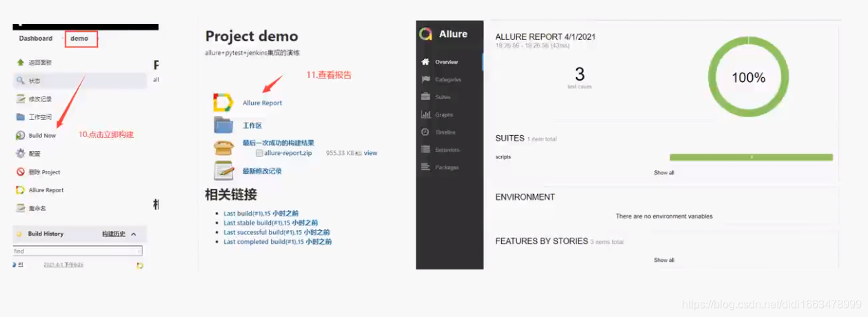Click the notepad icon beside 最新修改记录
Screen dimensions: 868x317
tap(223, 170)
